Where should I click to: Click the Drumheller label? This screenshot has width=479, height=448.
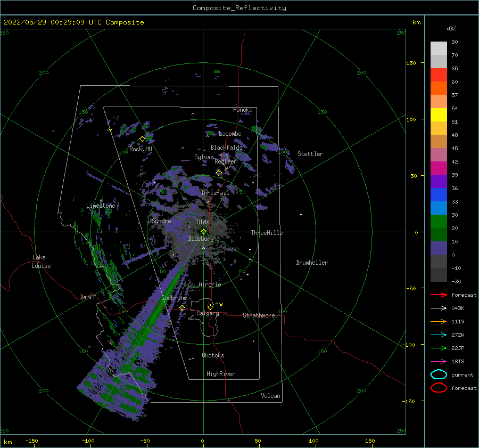[312, 263]
